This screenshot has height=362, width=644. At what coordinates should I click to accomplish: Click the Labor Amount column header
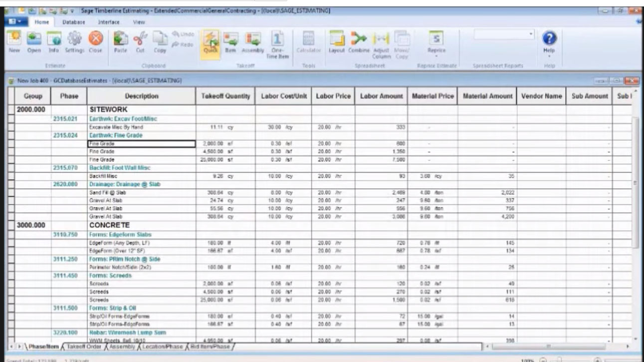(381, 96)
